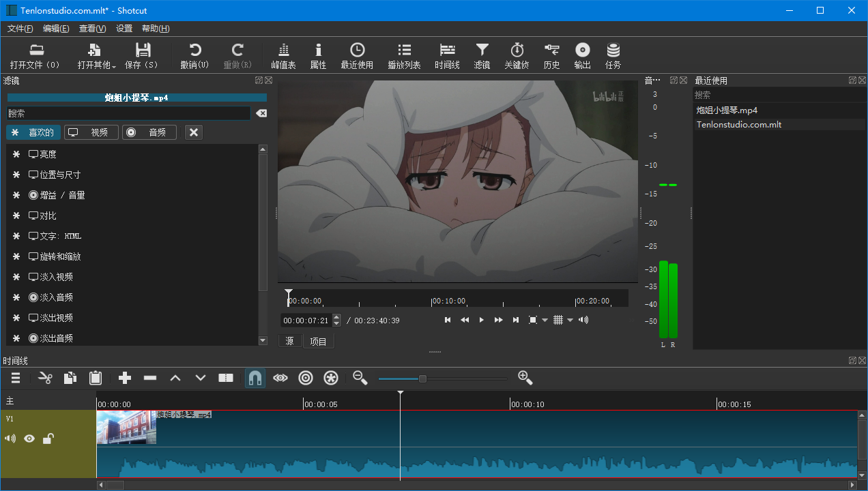Open Export (输出) disc icon
The height and width of the screenshot is (491, 868).
click(x=582, y=50)
